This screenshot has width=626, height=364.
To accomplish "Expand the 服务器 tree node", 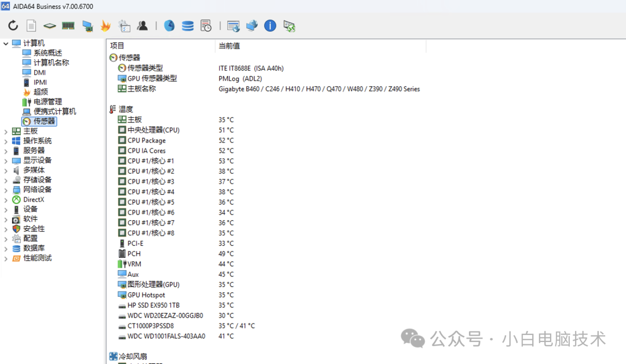I will pyautogui.click(x=6, y=151).
